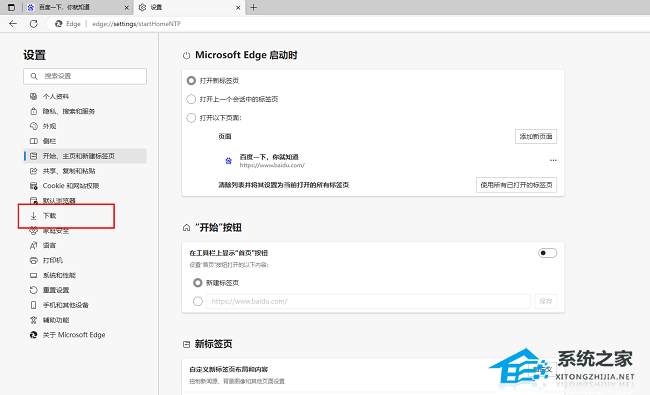This screenshot has width=650, height=395.
Task: Click the browser back arrow
Action: point(13,24)
